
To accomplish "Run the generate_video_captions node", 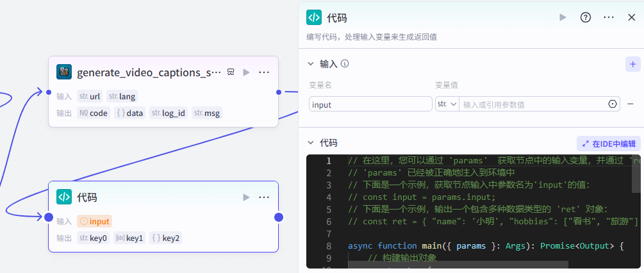I will [x=246, y=72].
